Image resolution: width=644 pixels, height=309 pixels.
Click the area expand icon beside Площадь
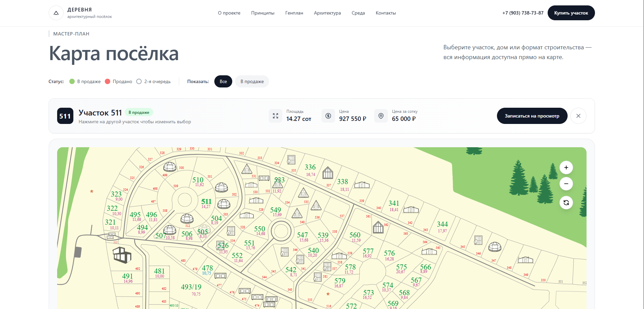coord(276,116)
